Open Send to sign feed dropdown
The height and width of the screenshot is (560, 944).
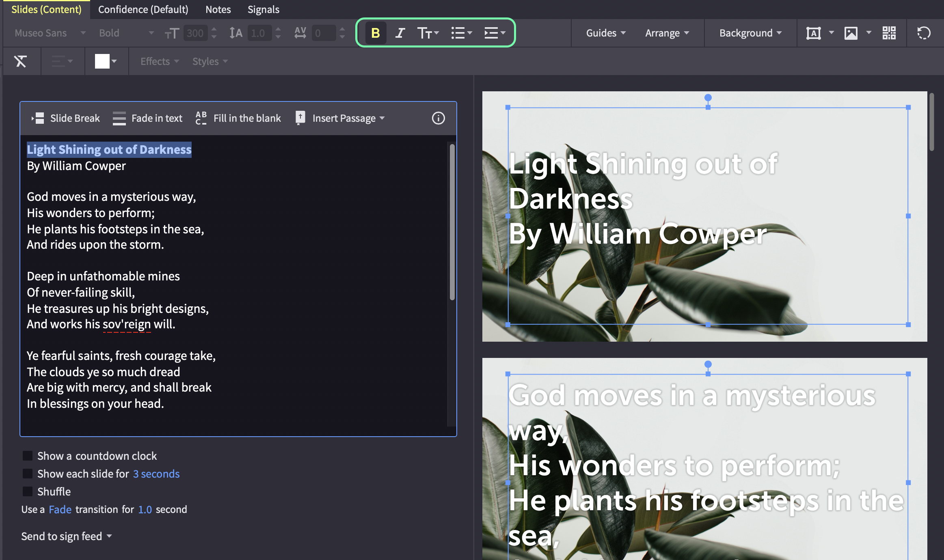tap(67, 536)
